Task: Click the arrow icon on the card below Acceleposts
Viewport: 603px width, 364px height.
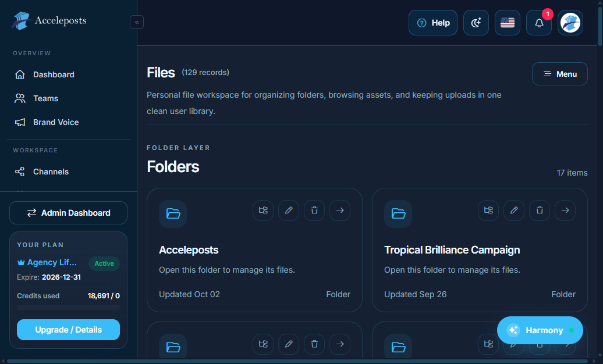Action: coord(340,344)
